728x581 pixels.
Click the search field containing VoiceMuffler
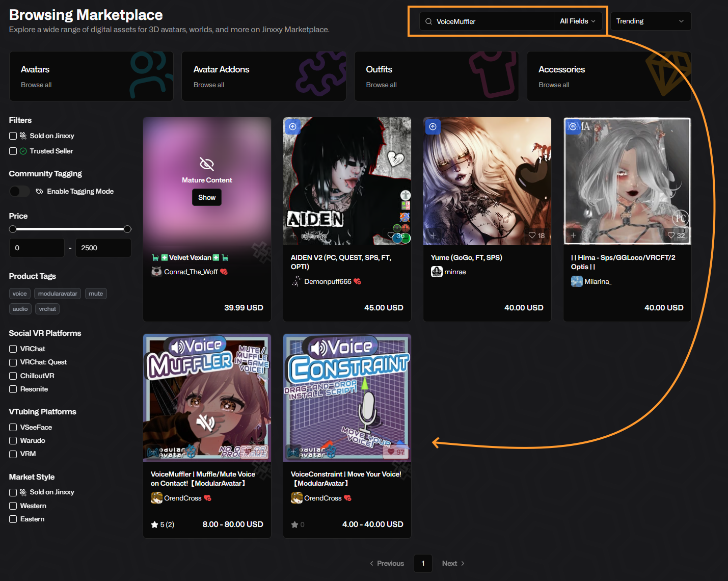[487, 21]
